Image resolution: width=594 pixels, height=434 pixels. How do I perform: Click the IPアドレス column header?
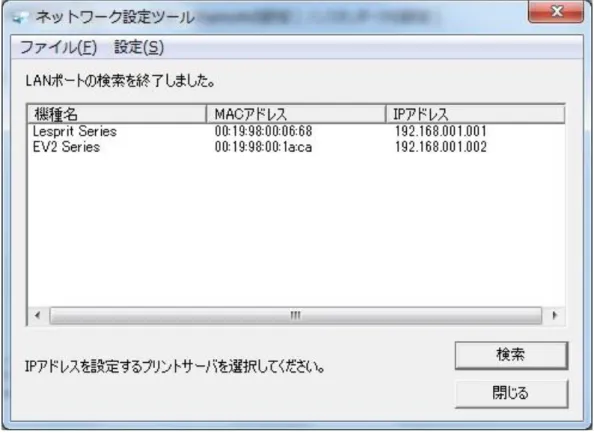click(x=475, y=114)
